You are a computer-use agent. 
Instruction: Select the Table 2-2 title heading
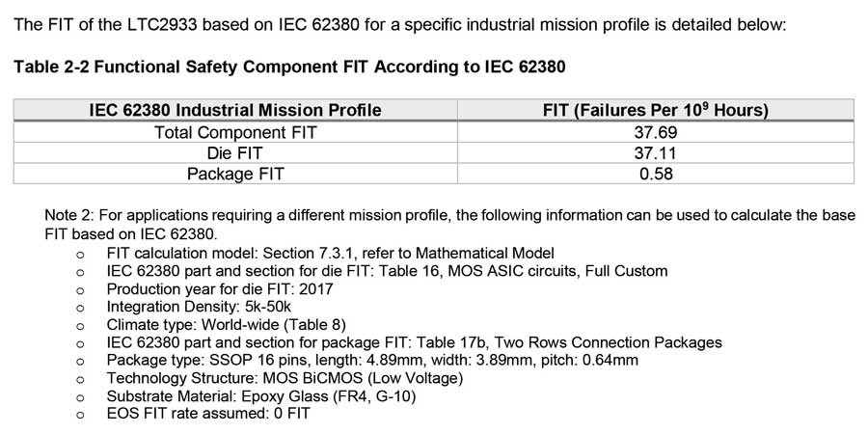point(288,68)
